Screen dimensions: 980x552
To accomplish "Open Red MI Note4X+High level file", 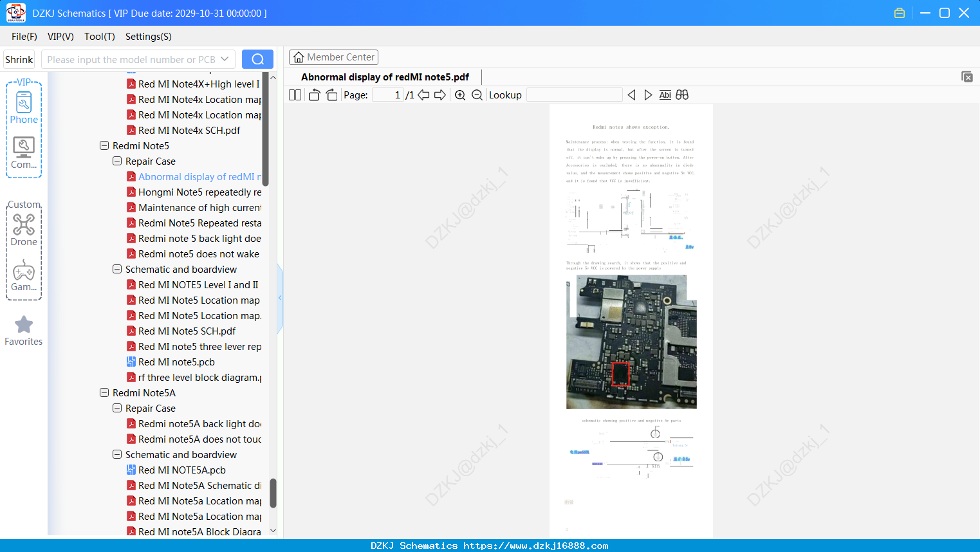I will (x=194, y=84).
